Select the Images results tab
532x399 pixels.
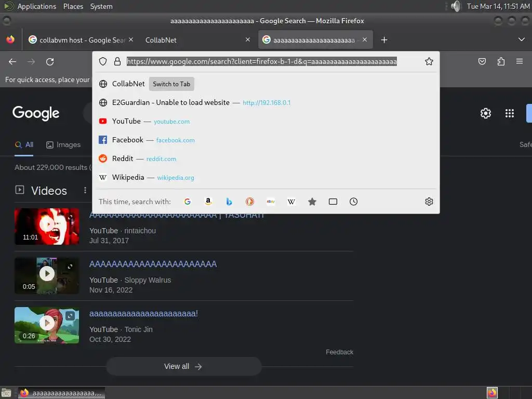[x=63, y=145]
